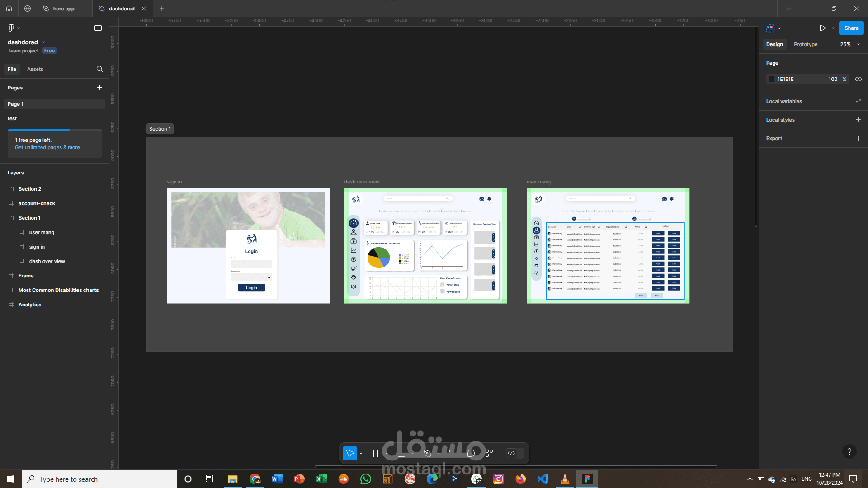Select the dash over view layer
This screenshot has width=868, height=488.
(x=47, y=261)
